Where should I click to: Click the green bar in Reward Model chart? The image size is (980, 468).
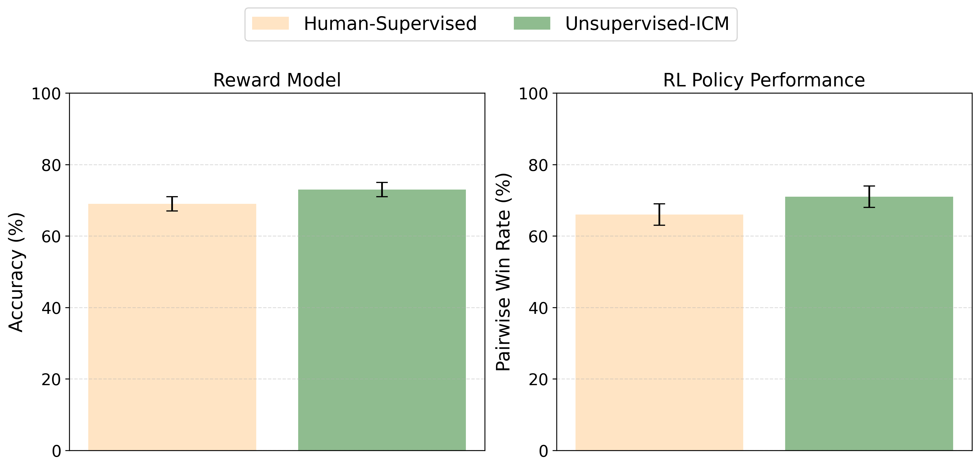pos(381,320)
